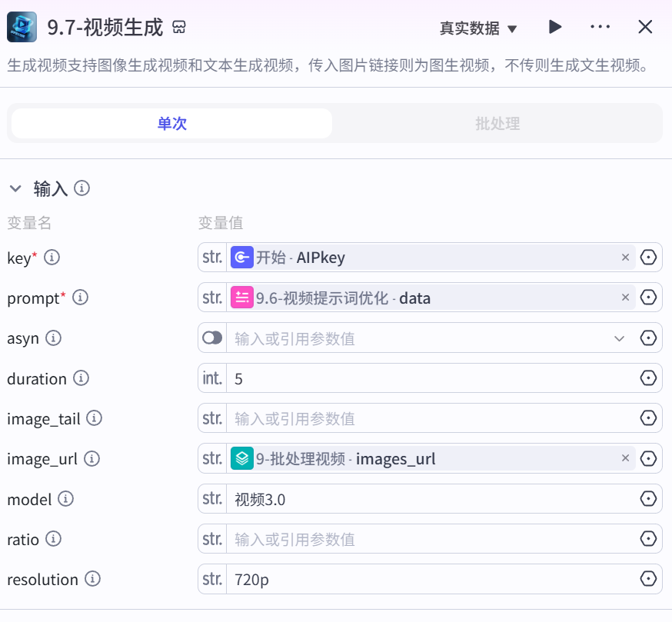Click the info icon next to image_url
The height and width of the screenshot is (622, 672).
[91, 459]
